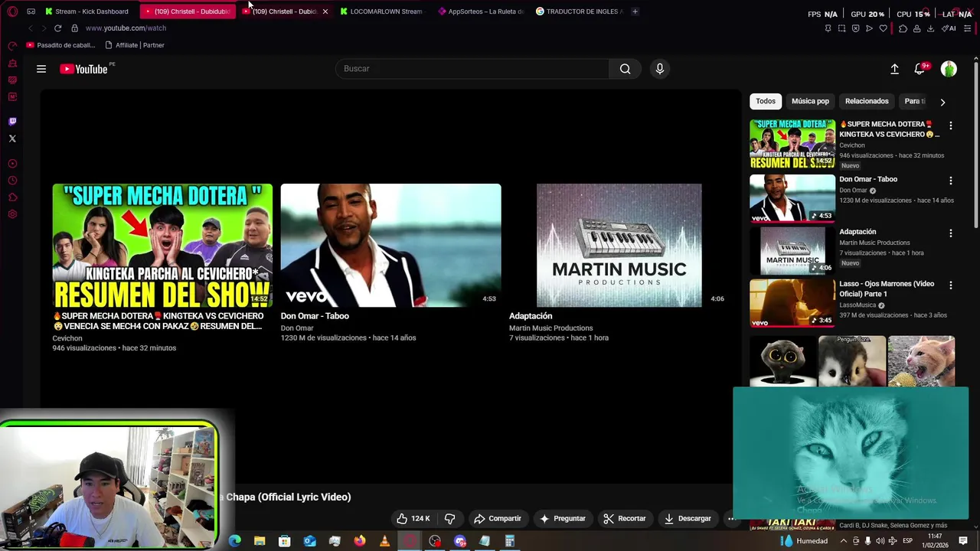Screen dimensions: 980x551
Task: Start voice search with the microphone
Action: pyautogui.click(x=660, y=69)
